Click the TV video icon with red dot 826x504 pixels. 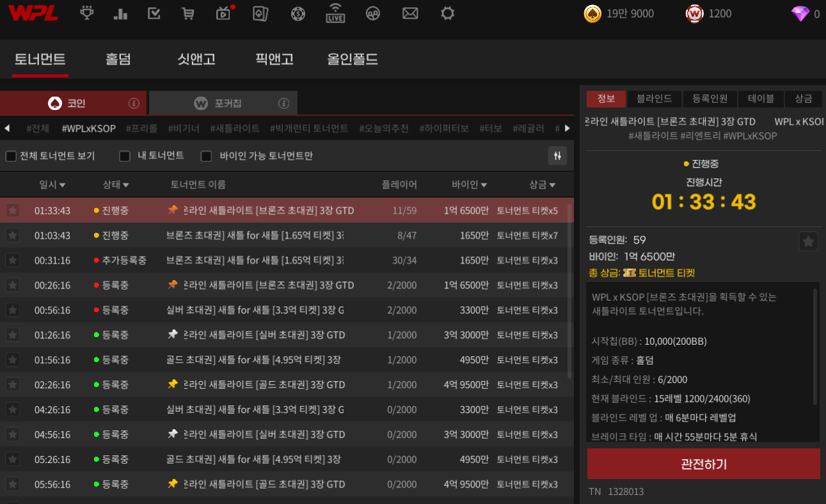click(x=223, y=13)
